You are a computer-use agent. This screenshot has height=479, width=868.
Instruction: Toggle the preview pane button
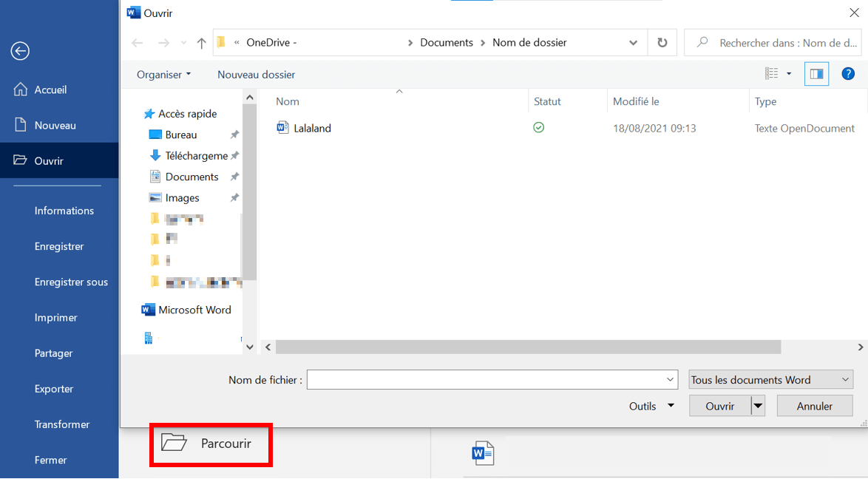coord(816,74)
